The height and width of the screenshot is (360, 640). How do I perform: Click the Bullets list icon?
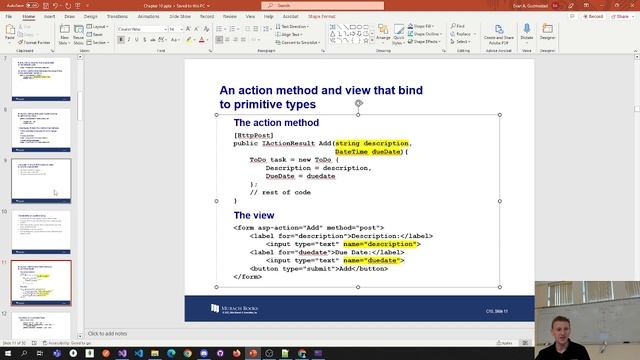pos(219,29)
